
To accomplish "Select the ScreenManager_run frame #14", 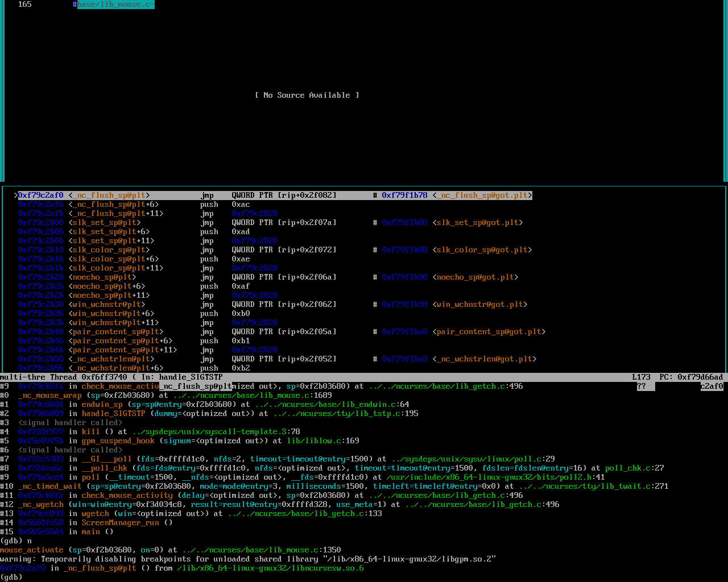I will pos(120,523).
